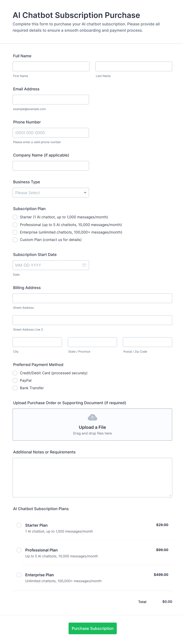Choose Professional plan radio option
Viewport: 183px width, 644px height.
tap(15, 225)
